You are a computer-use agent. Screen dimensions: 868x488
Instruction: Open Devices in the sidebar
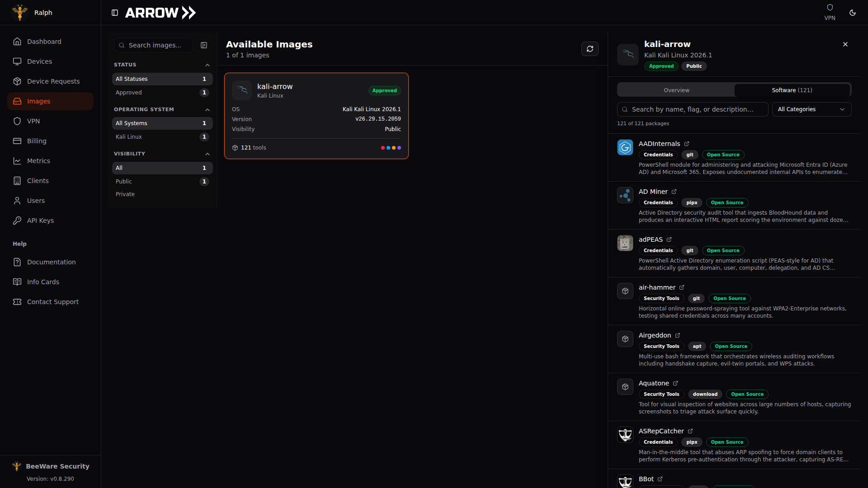coord(50,61)
